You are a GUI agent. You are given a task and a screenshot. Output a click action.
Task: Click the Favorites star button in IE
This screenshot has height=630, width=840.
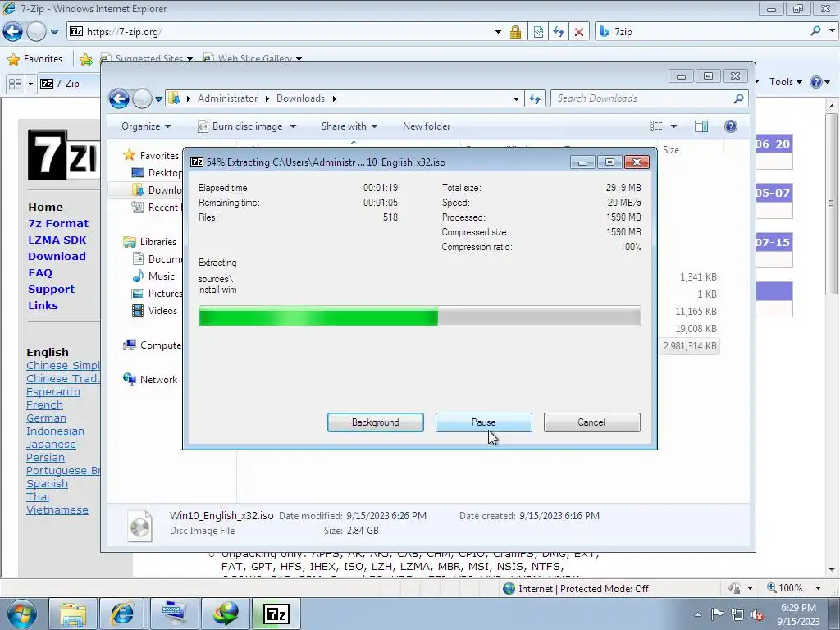pos(35,59)
